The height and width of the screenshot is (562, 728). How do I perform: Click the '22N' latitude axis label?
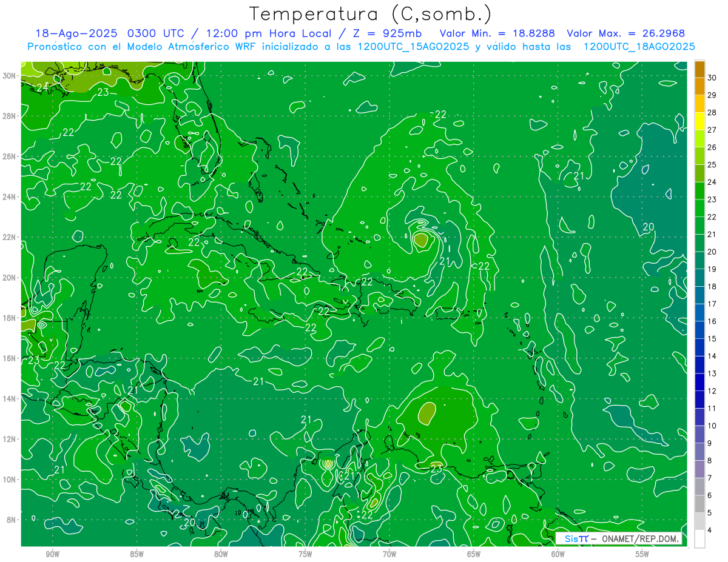(x=10, y=237)
